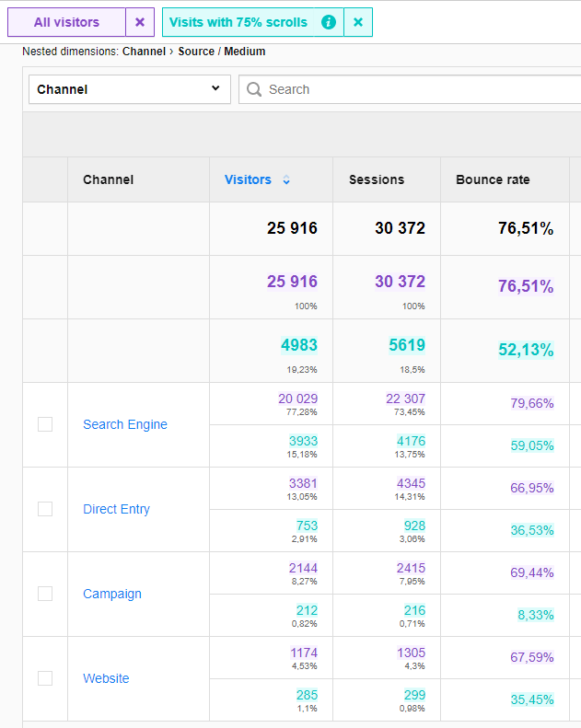581x728 pixels.
Task: Select the Visits with 75% scrolls chip
Action: pos(241,22)
